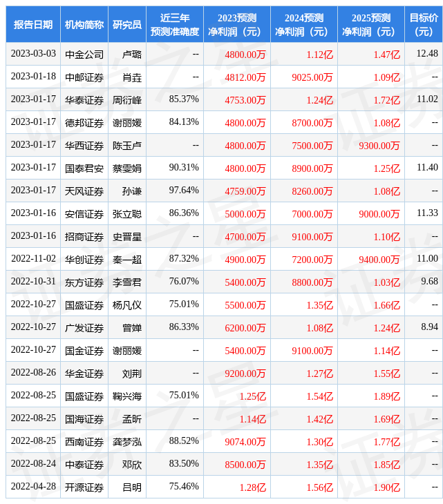Select the 9074.00万 profit forecast cell

point(245,442)
